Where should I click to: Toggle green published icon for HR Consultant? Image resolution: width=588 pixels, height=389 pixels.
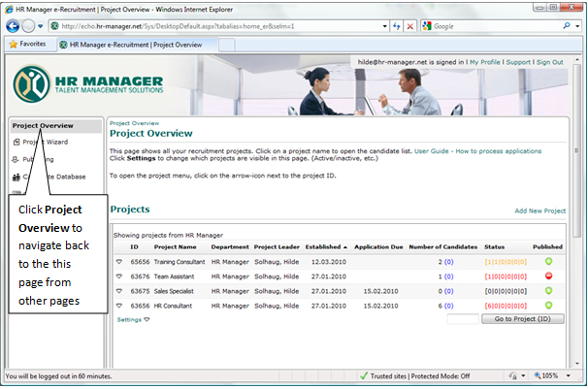pos(548,305)
